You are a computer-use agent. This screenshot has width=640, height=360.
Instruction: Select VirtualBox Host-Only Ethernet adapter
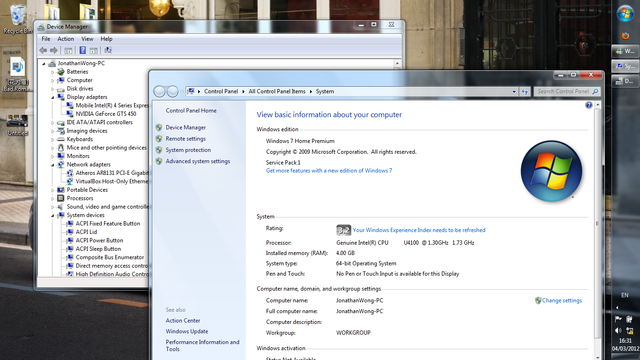pyautogui.click(x=112, y=181)
